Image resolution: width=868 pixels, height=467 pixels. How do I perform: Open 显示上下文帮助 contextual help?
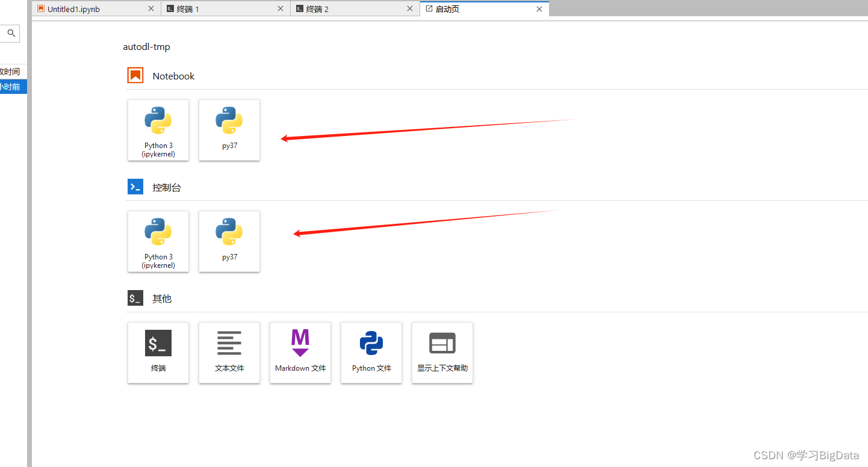click(x=442, y=353)
